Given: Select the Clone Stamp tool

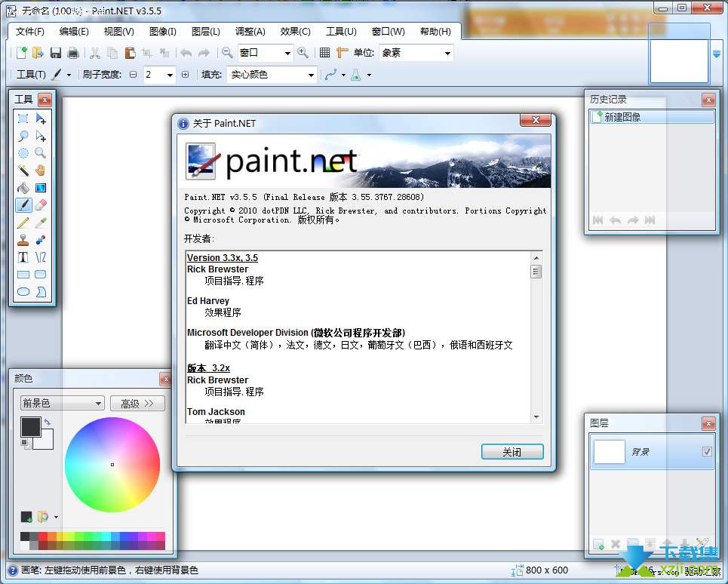Looking at the screenshot, I should (x=23, y=240).
